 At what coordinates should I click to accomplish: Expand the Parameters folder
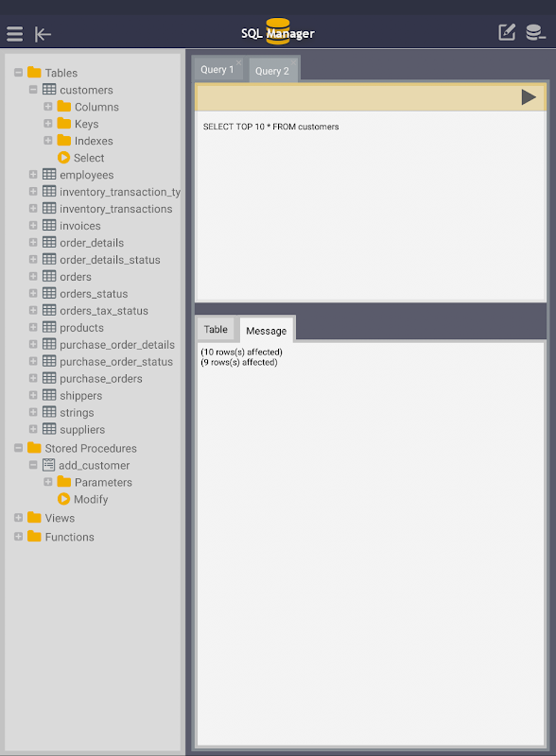[48, 482]
